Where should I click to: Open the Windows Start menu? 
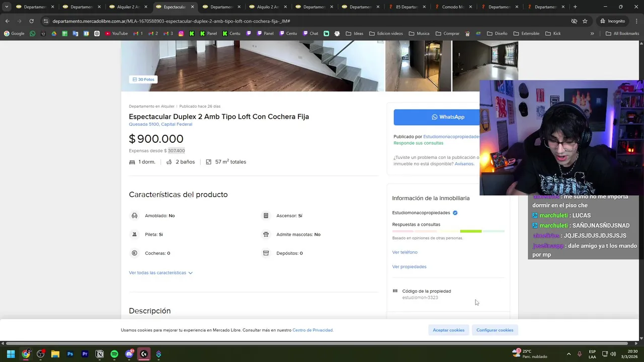[11, 354]
